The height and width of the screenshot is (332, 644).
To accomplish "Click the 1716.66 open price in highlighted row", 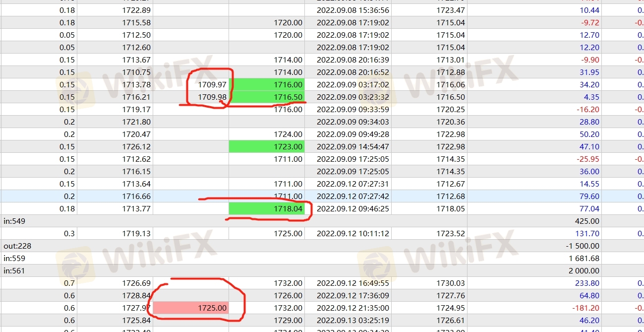I will click(136, 197).
